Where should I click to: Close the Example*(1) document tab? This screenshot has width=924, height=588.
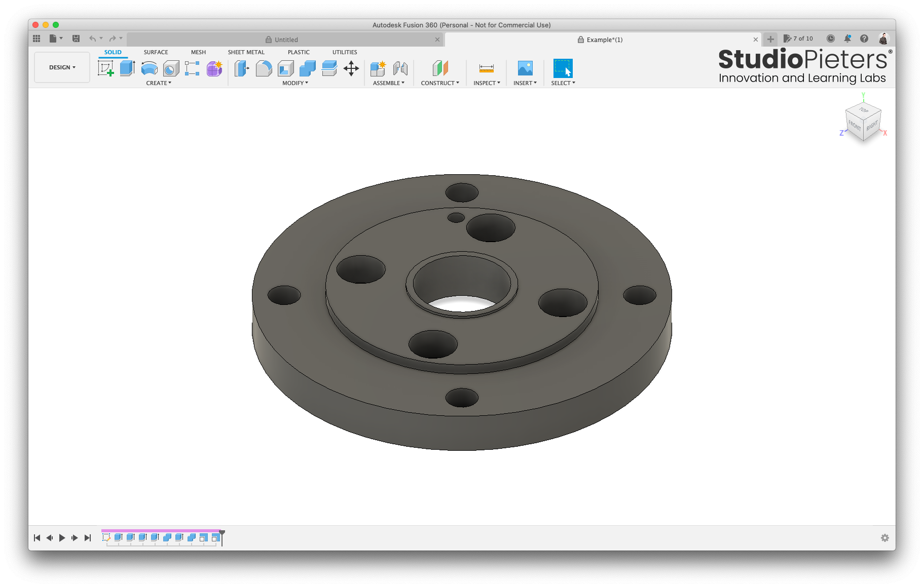(x=756, y=40)
